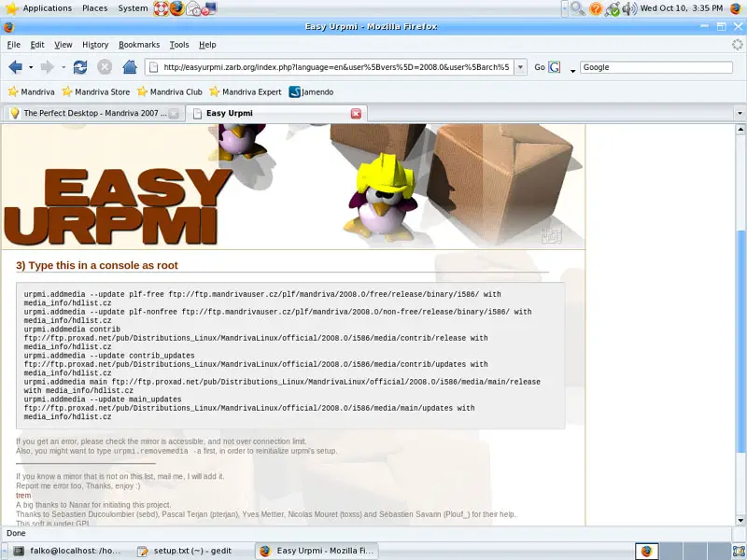Click the Firefox icon at panel's right end
Image resolution: width=747 pixels, height=560 pixels.
pyautogui.click(x=737, y=8)
